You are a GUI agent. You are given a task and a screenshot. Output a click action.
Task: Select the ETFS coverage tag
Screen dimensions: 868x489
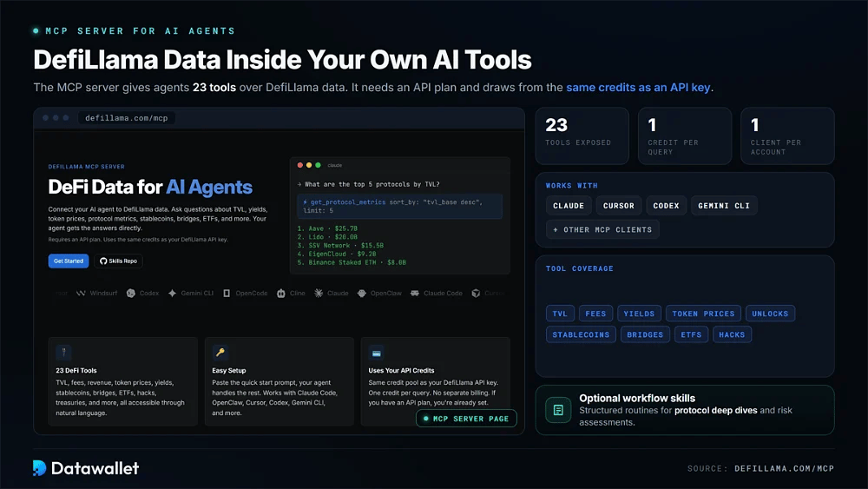pos(691,334)
